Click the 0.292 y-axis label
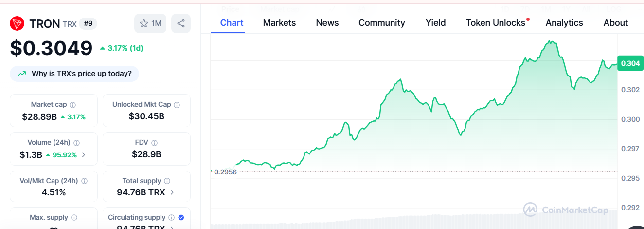This screenshot has height=229, width=644. pyautogui.click(x=630, y=208)
